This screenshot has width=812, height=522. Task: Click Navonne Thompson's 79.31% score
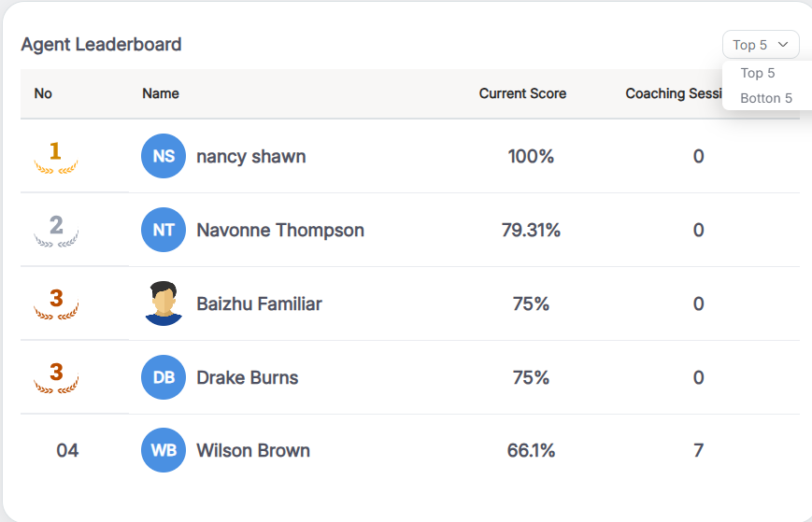point(531,230)
